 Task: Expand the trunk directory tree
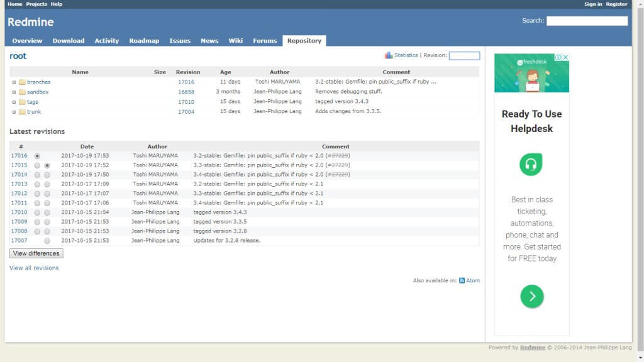(x=14, y=112)
